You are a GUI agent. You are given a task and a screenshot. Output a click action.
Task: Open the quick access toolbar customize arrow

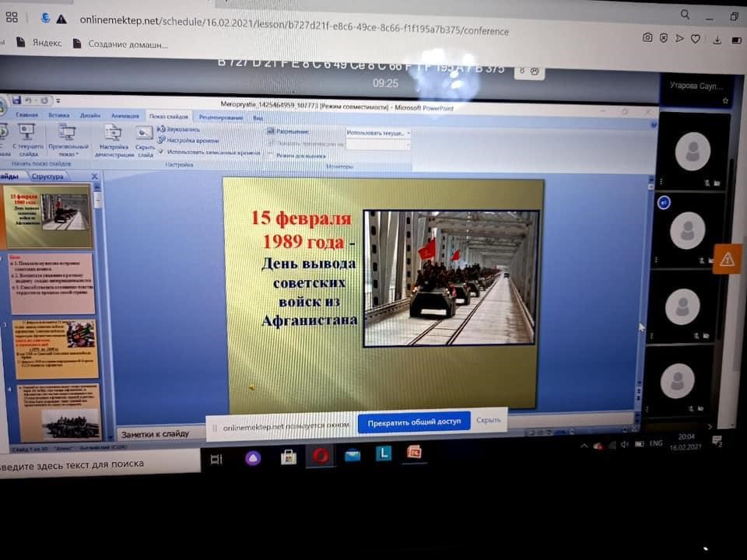click(58, 101)
